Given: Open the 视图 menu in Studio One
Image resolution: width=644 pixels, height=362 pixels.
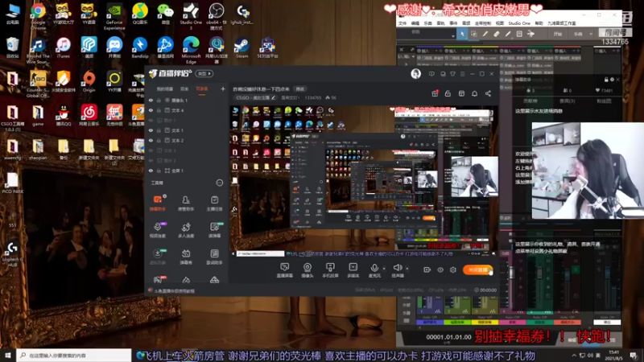Looking at the screenshot, I should tap(500, 23).
